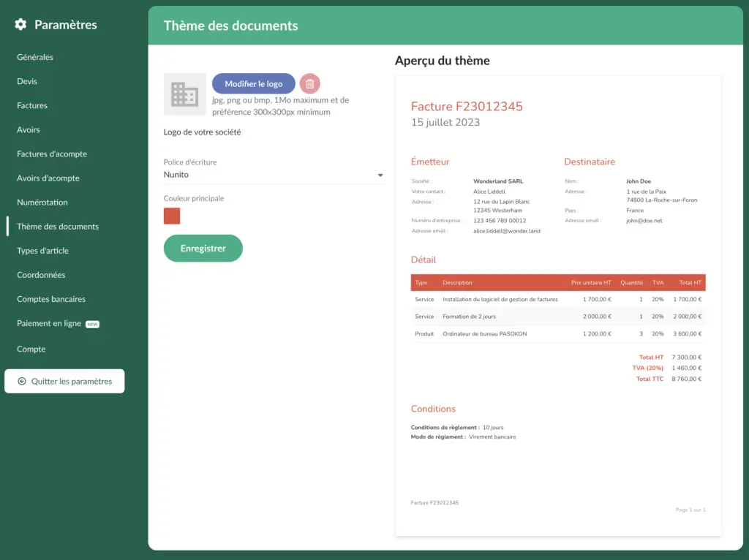Click Quitter les paramètres button
The height and width of the screenshot is (560, 749).
coord(64,381)
